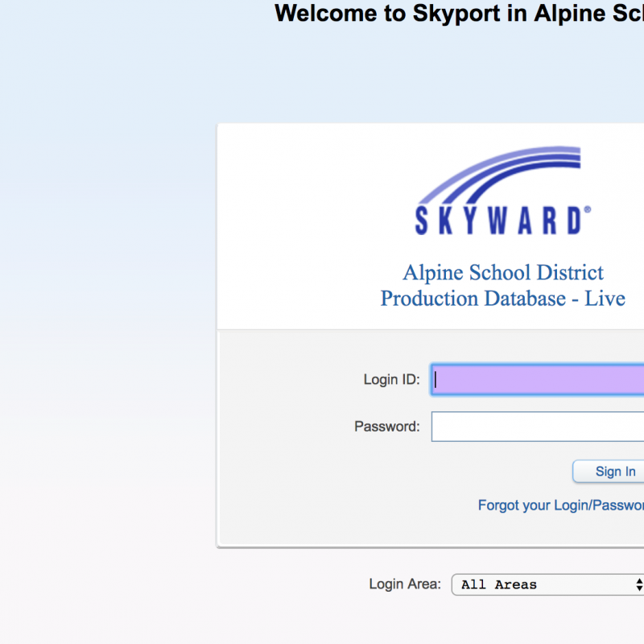The image size is (644, 644).
Task: Click the Welcome to Skyport heading
Action: 459,14
